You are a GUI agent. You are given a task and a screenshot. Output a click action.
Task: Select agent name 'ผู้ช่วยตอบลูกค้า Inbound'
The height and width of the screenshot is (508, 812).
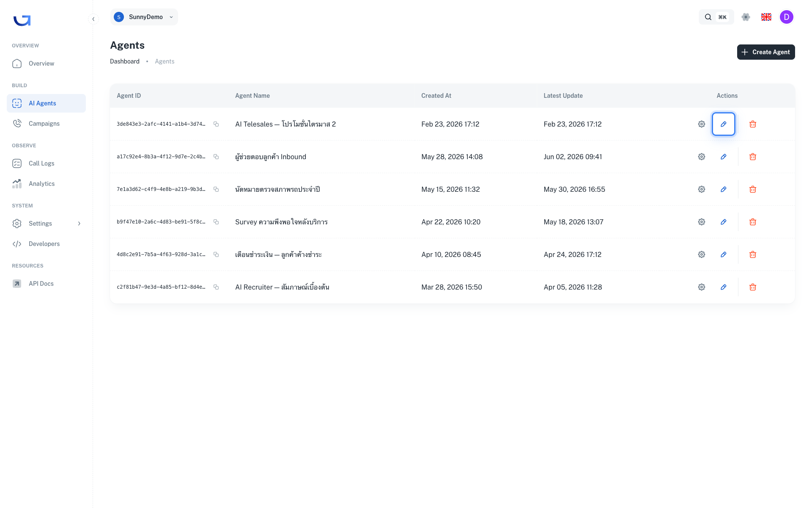point(271,157)
